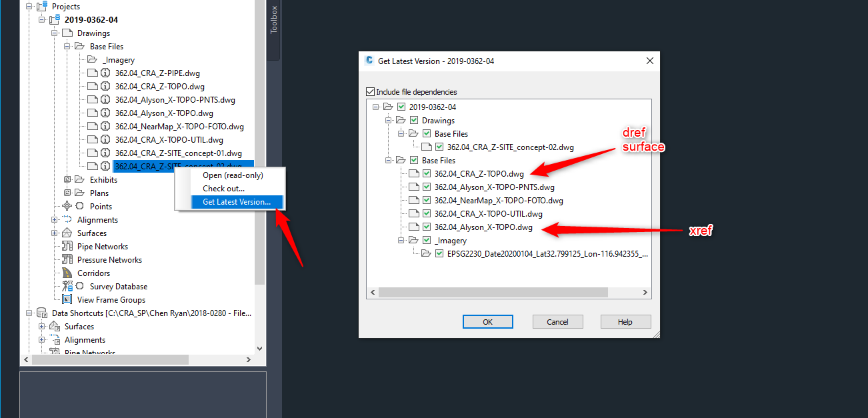Click the Help button in the dialog
868x418 pixels.
(x=625, y=321)
